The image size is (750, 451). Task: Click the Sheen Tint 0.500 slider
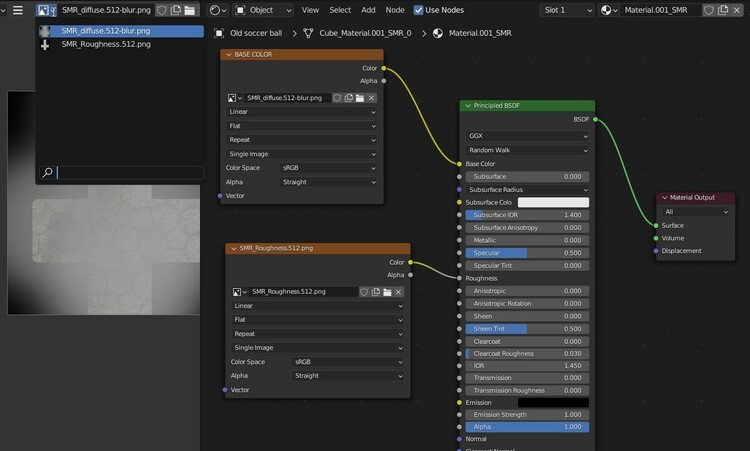[527, 329]
